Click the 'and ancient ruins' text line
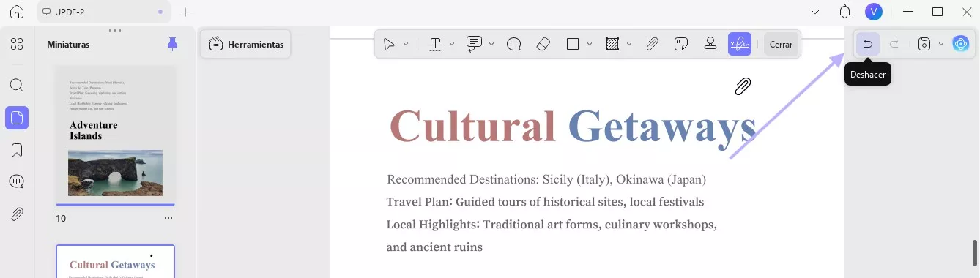 point(434,247)
